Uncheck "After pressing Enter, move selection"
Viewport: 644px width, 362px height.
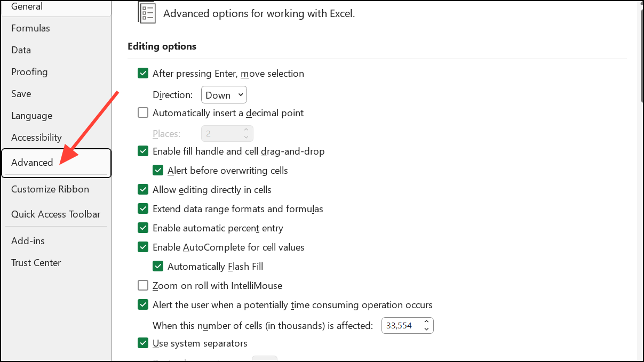142,73
